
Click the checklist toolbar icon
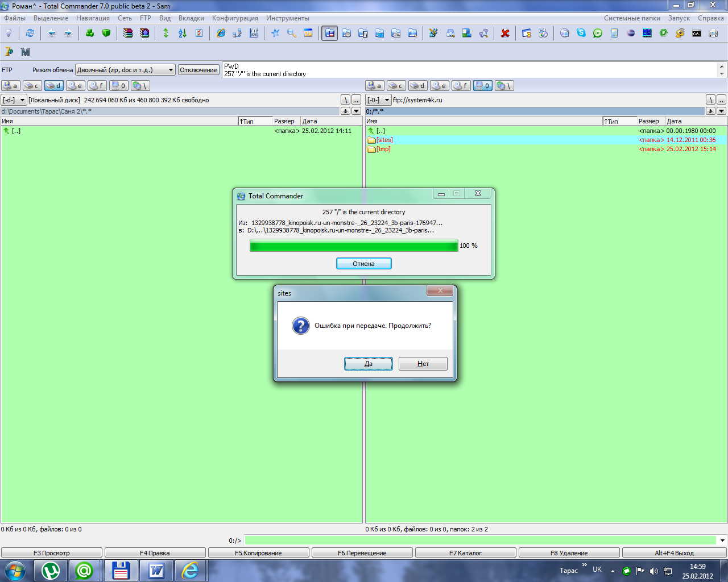(199, 33)
